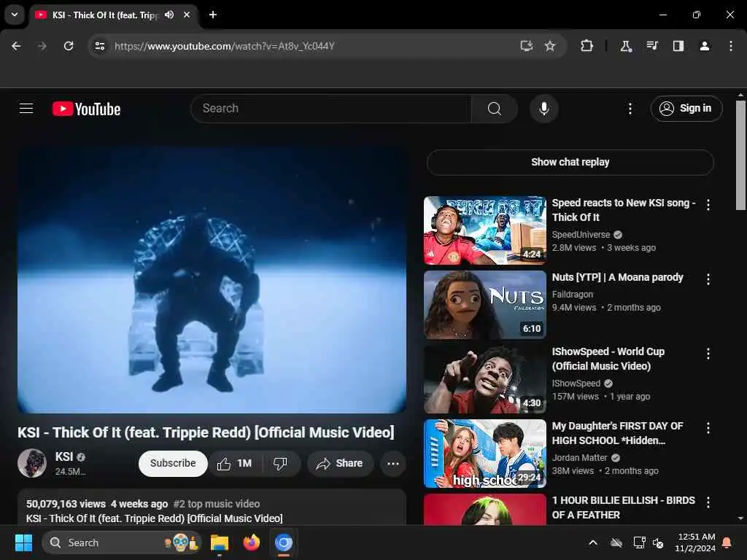Open browser profile icon
This screenshot has width=747, height=560.
point(704,46)
